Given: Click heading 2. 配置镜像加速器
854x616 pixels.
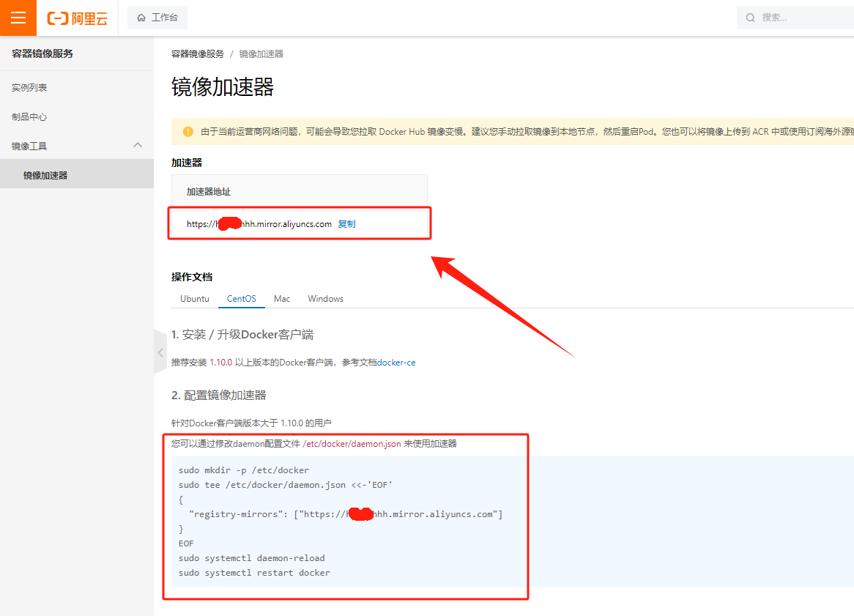Looking at the screenshot, I should click(x=218, y=395).
